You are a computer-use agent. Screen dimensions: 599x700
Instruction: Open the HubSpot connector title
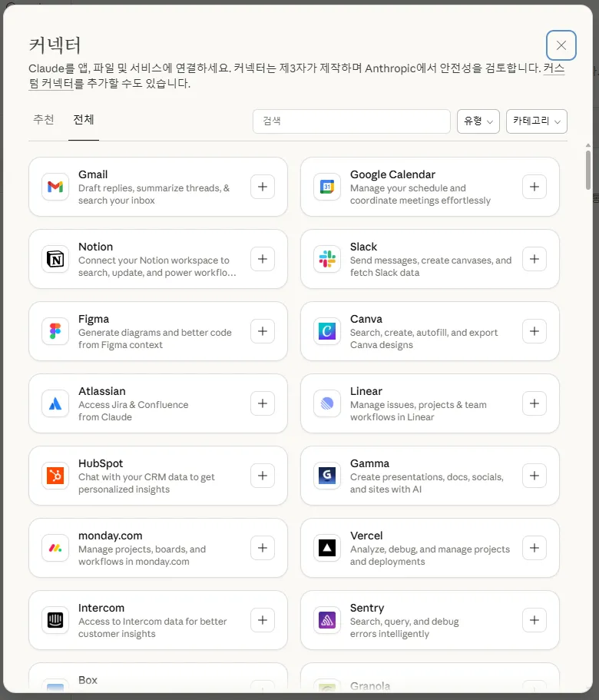pyautogui.click(x=101, y=463)
